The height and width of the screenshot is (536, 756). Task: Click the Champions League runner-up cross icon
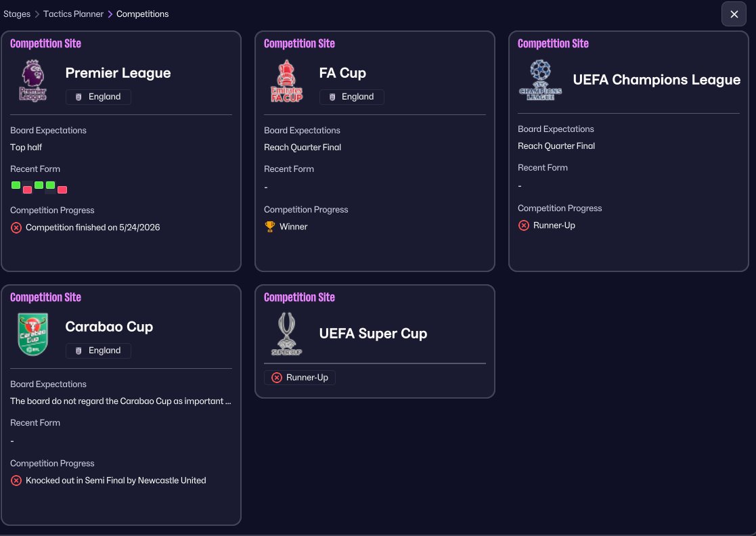523,225
